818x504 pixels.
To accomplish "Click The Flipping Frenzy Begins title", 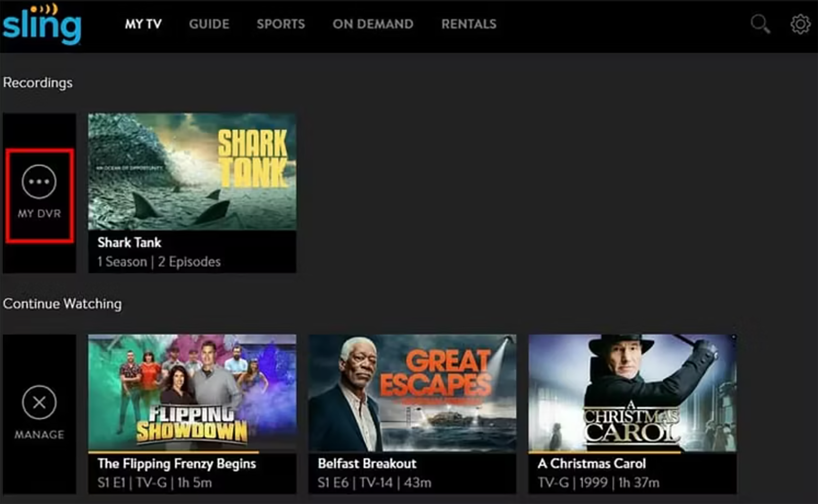I will coord(176,464).
